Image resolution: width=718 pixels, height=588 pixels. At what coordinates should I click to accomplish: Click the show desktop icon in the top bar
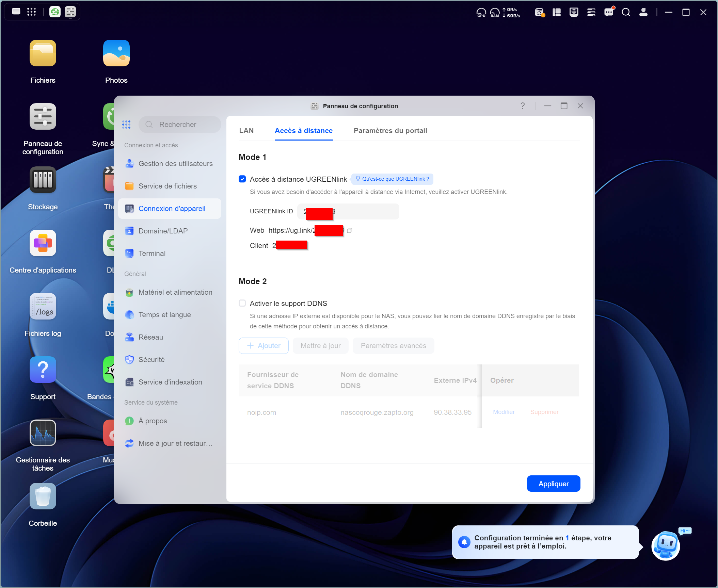point(16,12)
